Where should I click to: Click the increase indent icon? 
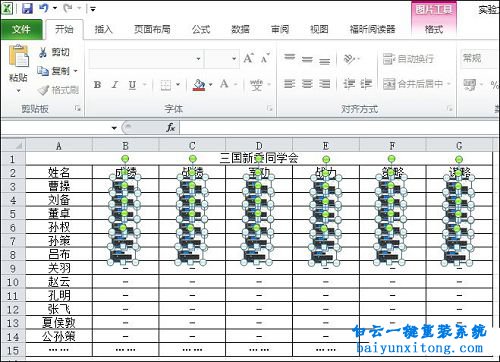point(366,84)
